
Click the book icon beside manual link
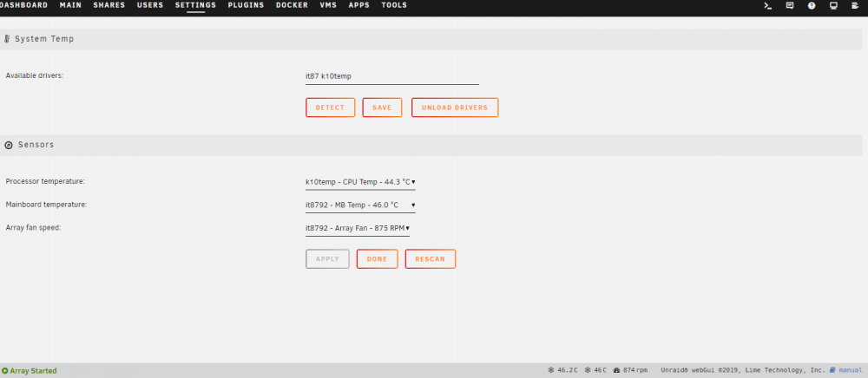pos(832,369)
